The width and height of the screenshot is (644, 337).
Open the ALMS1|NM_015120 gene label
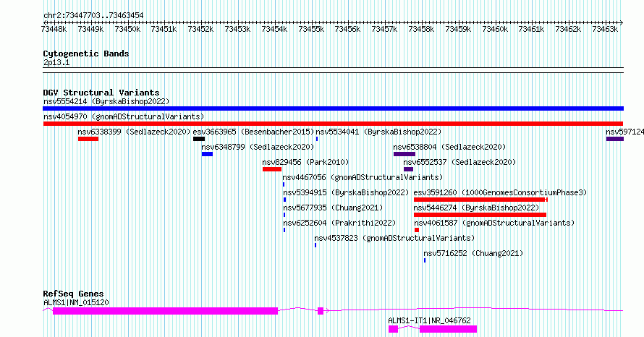click(76, 302)
